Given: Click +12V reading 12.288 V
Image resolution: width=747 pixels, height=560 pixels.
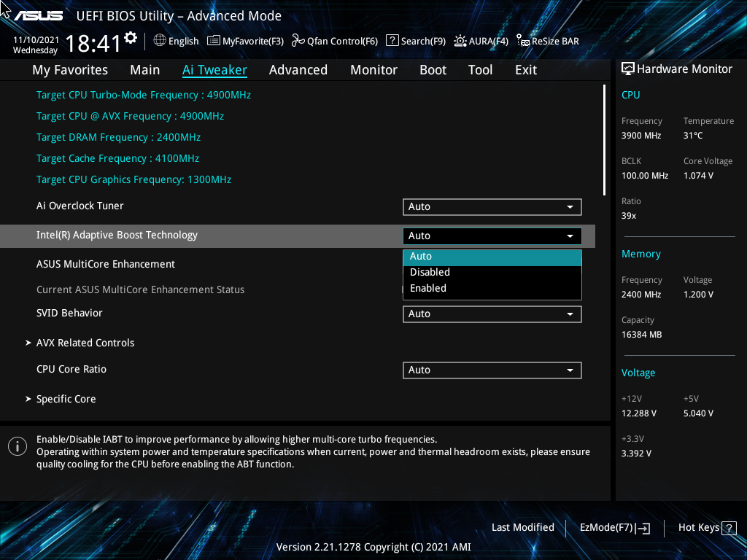Looking at the screenshot, I should click(x=638, y=413).
